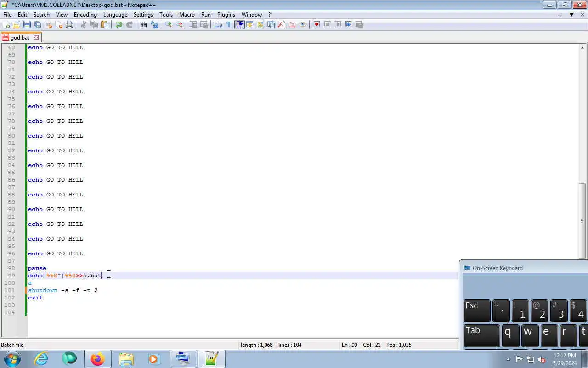The width and height of the screenshot is (588, 368).
Task: Cut selection with the scissors icon
Action: 84,24
